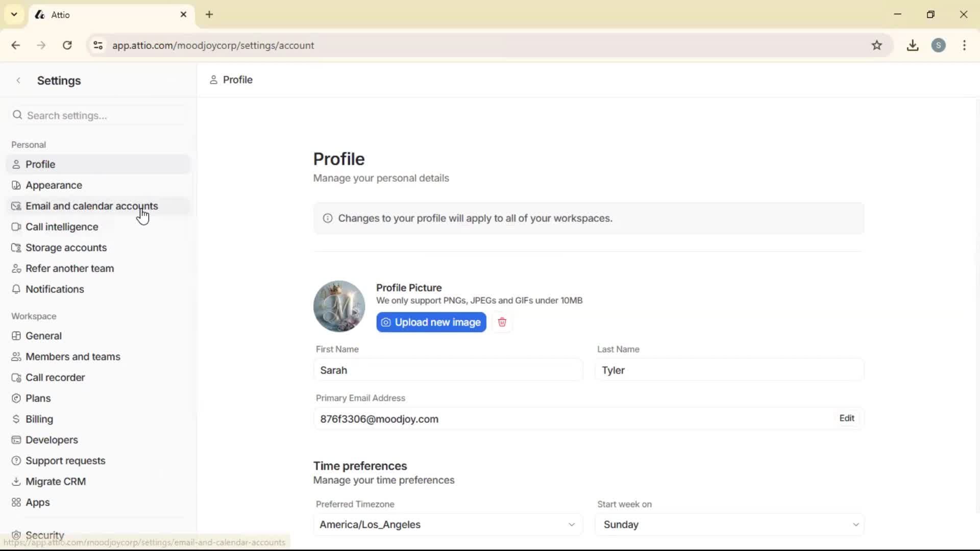Click the Last Name field Tyler

click(x=730, y=370)
